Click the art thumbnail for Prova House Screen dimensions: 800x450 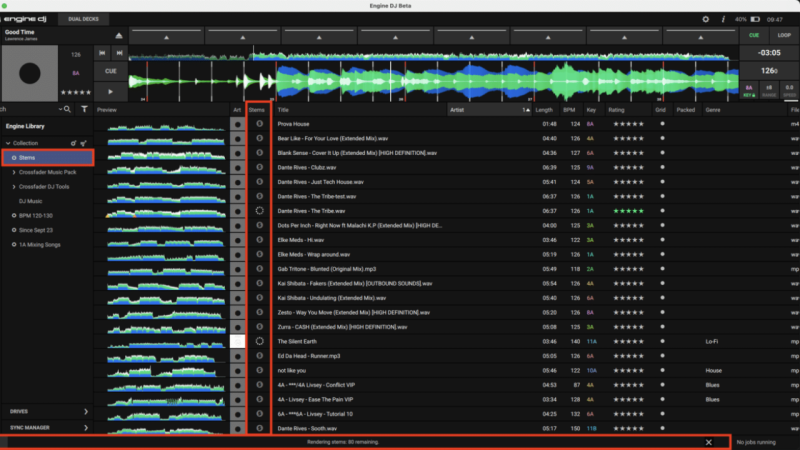tap(238, 124)
